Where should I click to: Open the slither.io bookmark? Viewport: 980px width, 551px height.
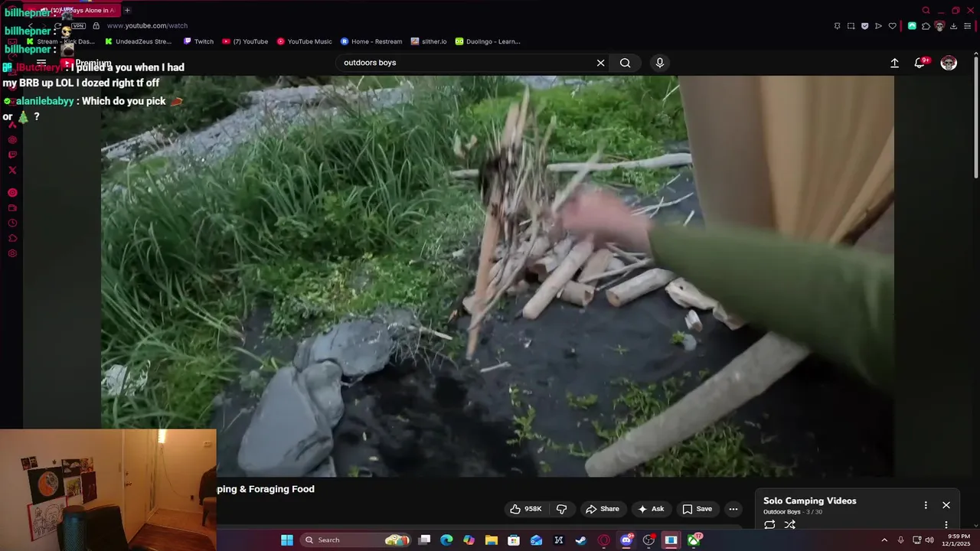click(429, 41)
